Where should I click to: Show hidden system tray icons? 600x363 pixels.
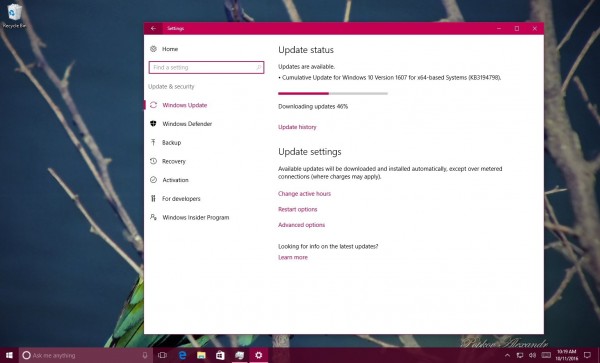point(507,355)
